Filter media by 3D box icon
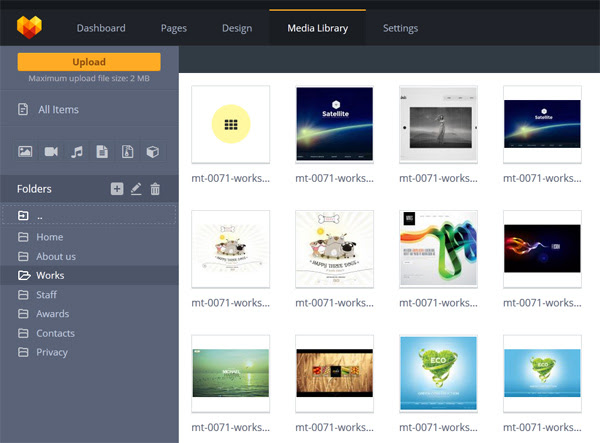Viewport: 600px width, 443px height. pyautogui.click(x=153, y=152)
